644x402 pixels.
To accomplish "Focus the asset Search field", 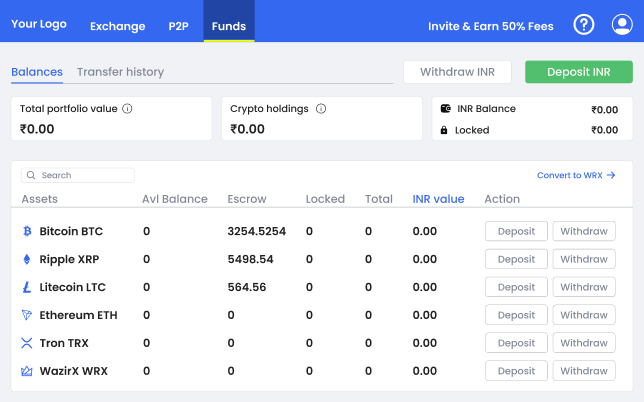I will point(78,175).
